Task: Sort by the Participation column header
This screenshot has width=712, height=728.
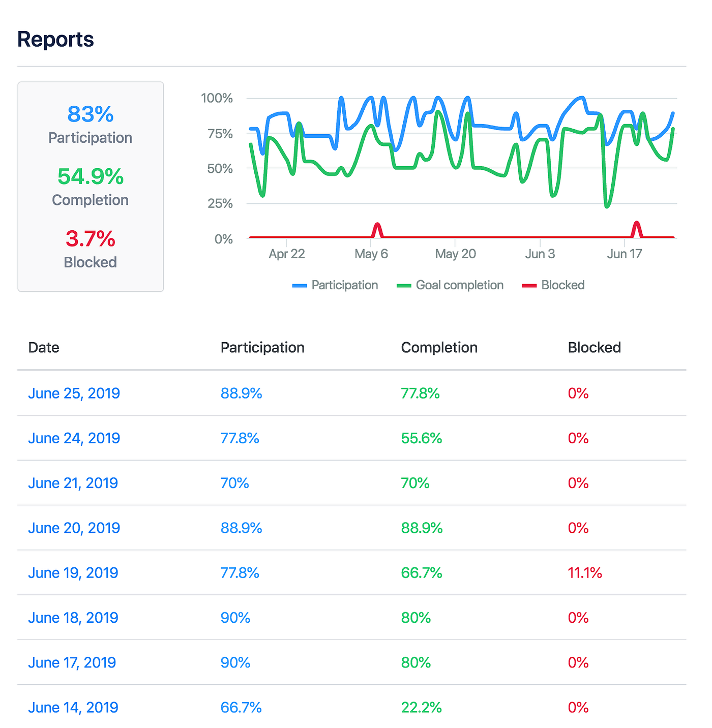Action: pos(262,348)
